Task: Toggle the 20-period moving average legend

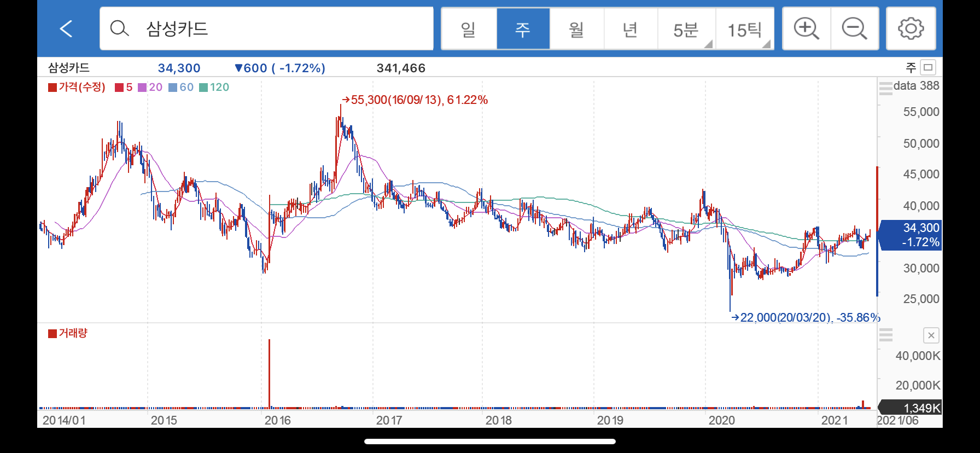Action: click(150, 87)
